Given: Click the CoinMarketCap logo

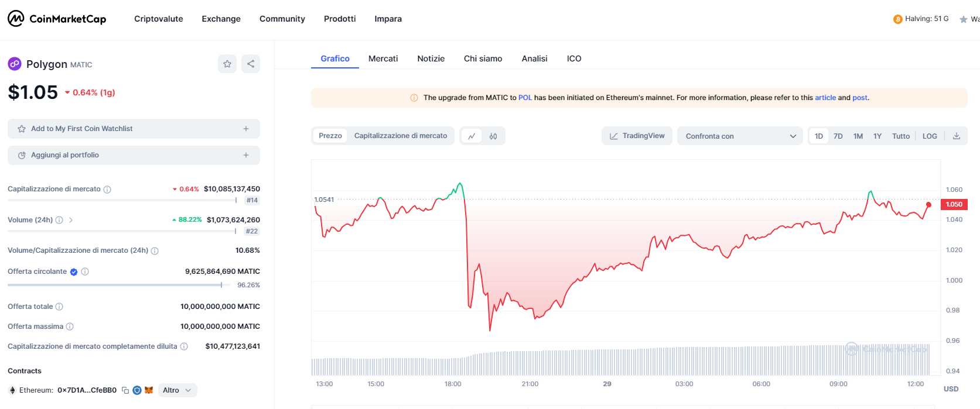Looking at the screenshot, I should (57, 19).
